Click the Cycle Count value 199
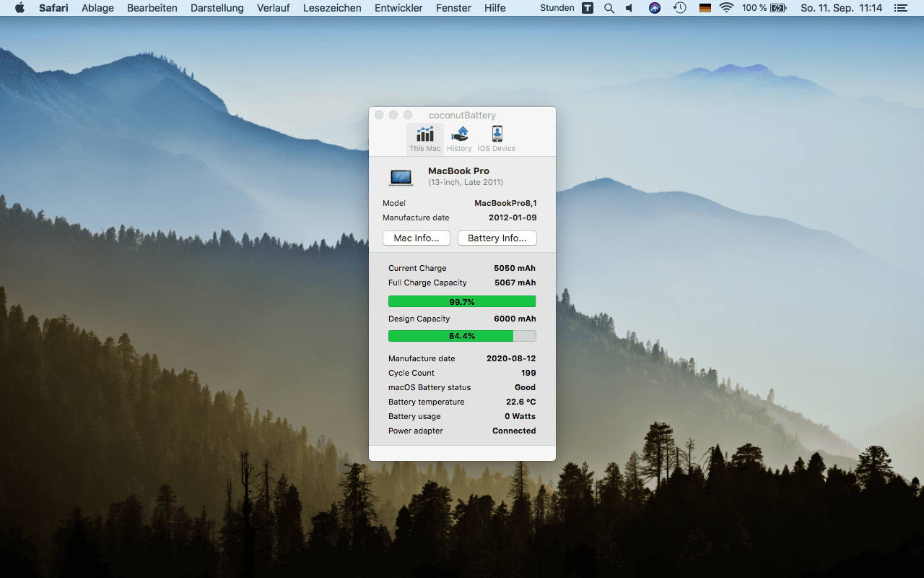924x578 pixels. point(528,373)
